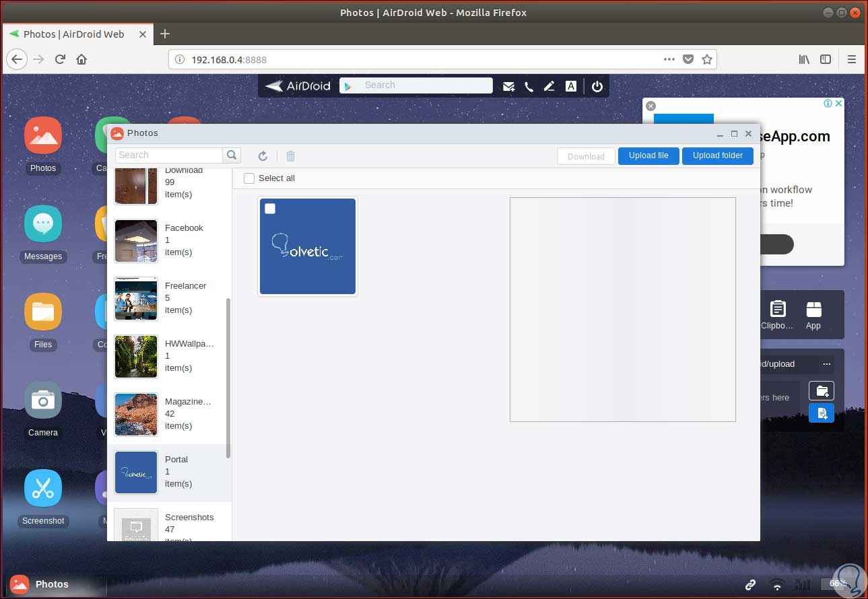Open the Camera desktop icon
Viewport: 868px width, 599px height.
click(x=43, y=400)
